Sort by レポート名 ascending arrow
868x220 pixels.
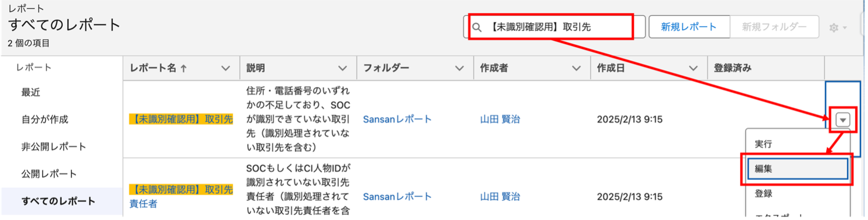coord(184,68)
